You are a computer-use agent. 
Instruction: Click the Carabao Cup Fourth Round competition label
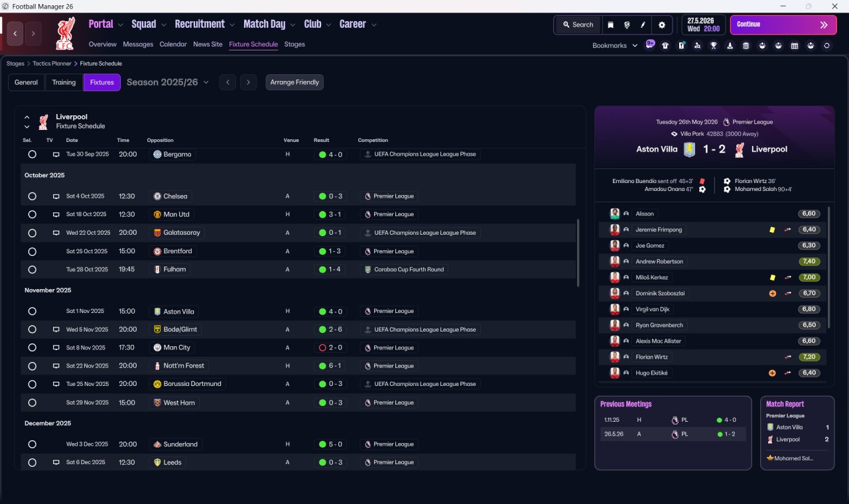click(x=405, y=270)
